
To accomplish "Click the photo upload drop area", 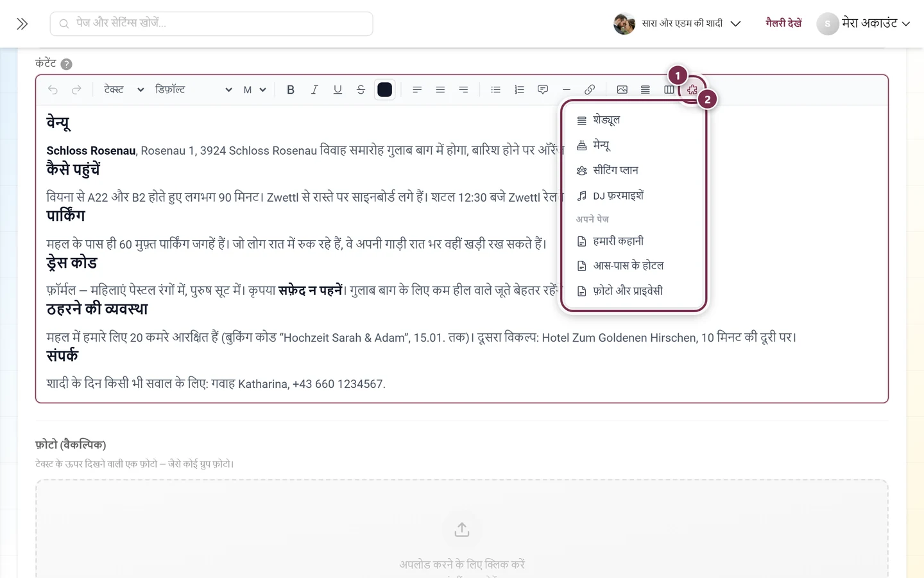I will pos(462,529).
